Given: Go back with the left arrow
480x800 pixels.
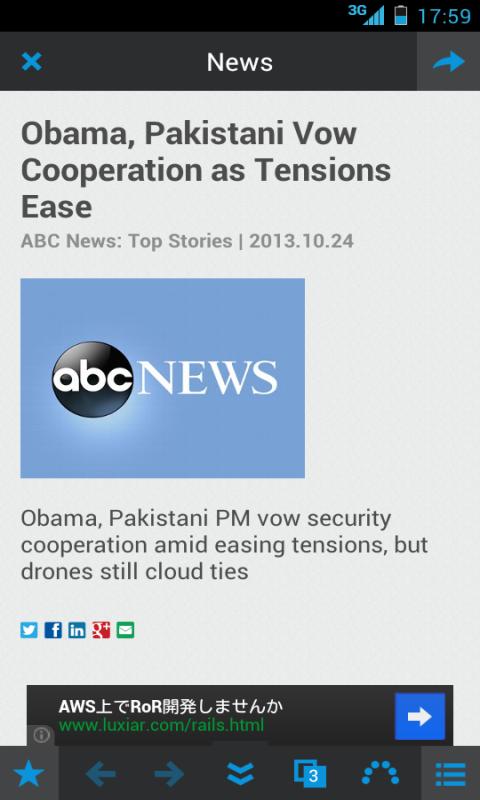Looking at the screenshot, I should point(100,775).
